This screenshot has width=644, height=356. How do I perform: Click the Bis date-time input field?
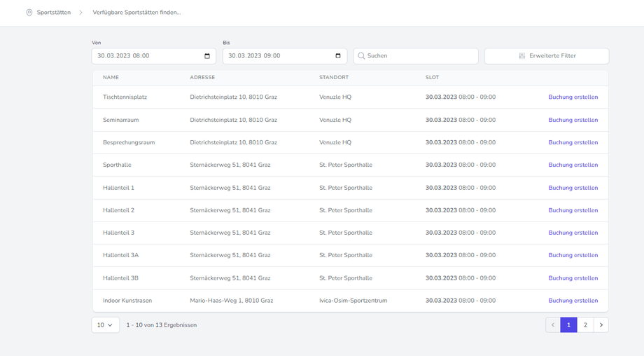(285, 56)
